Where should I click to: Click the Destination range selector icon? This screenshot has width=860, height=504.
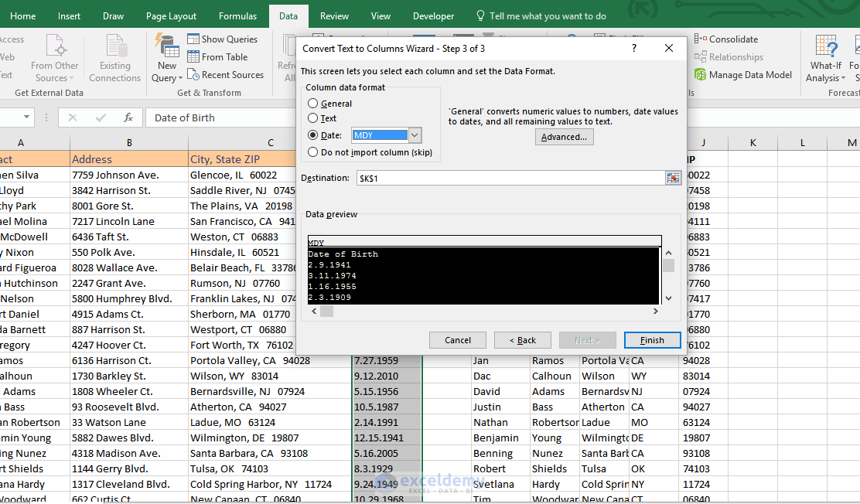673,177
